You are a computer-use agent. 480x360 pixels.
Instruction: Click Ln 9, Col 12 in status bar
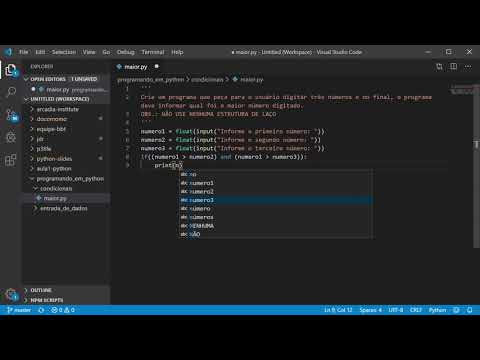(338, 310)
